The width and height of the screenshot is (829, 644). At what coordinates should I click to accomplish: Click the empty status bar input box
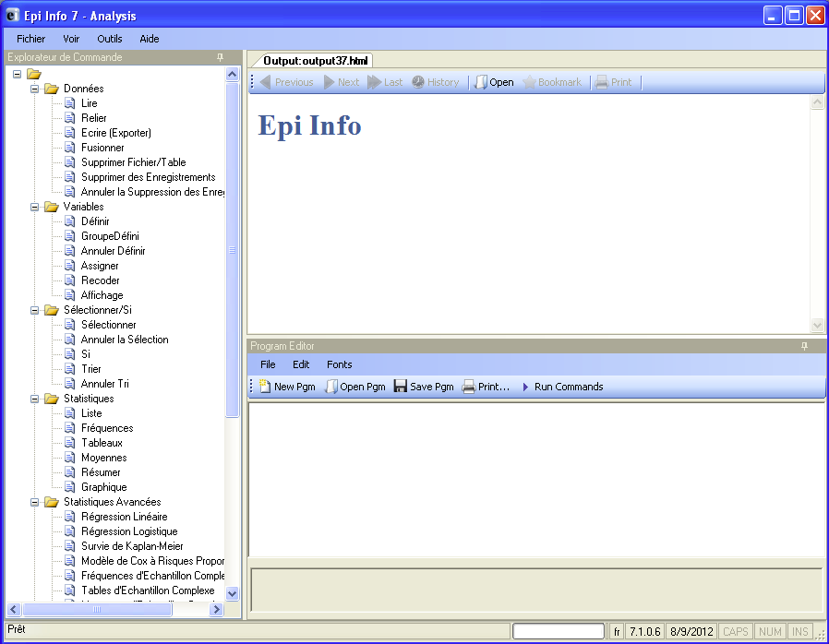coord(559,631)
